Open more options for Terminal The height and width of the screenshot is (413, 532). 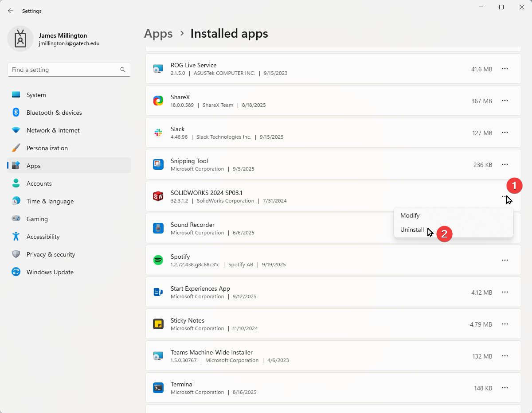(x=505, y=388)
